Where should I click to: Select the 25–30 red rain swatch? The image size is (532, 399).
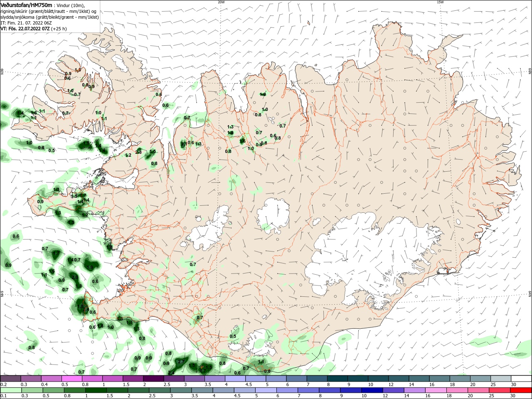tap(500, 390)
